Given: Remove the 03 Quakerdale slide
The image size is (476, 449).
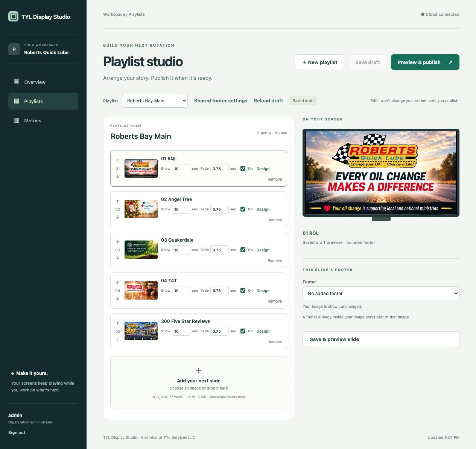Looking at the screenshot, I should pyautogui.click(x=275, y=260).
